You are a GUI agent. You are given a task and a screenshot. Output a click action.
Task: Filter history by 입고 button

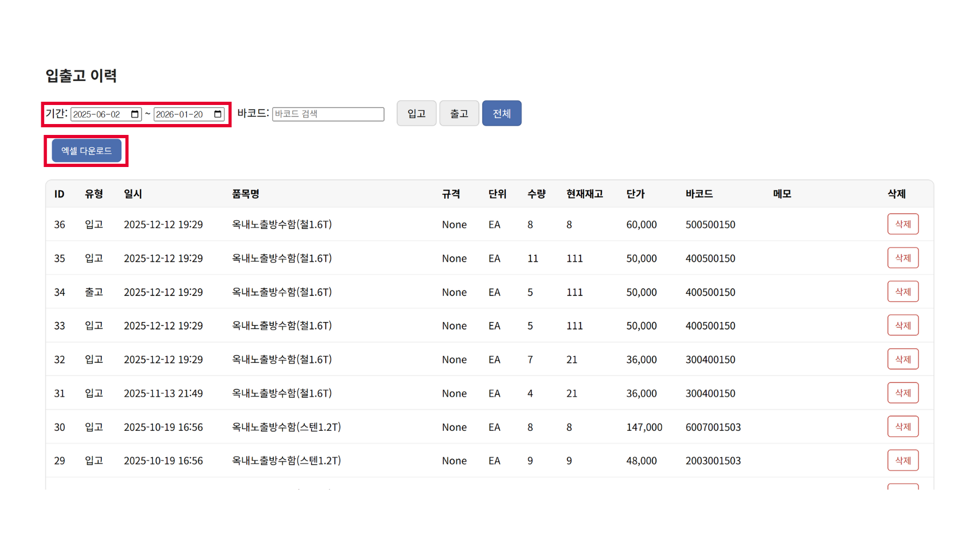[416, 113]
